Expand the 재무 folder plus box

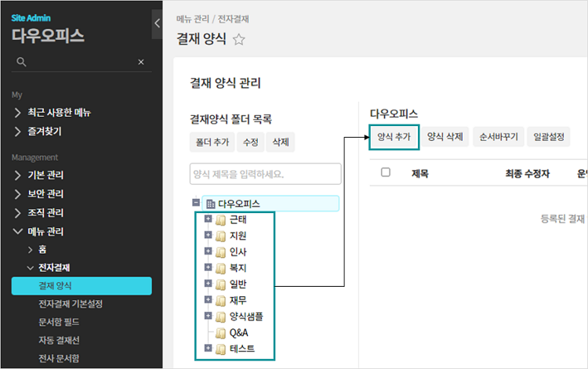208,299
